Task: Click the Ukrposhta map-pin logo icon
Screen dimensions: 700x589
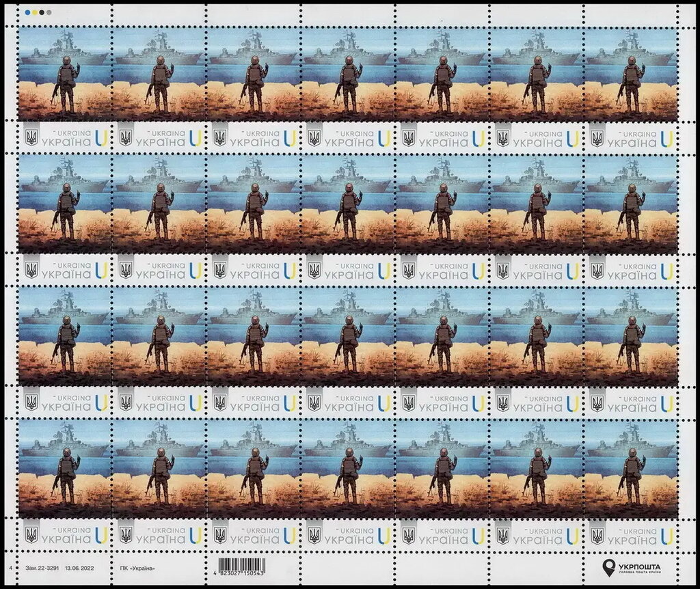Action: pyautogui.click(x=608, y=568)
